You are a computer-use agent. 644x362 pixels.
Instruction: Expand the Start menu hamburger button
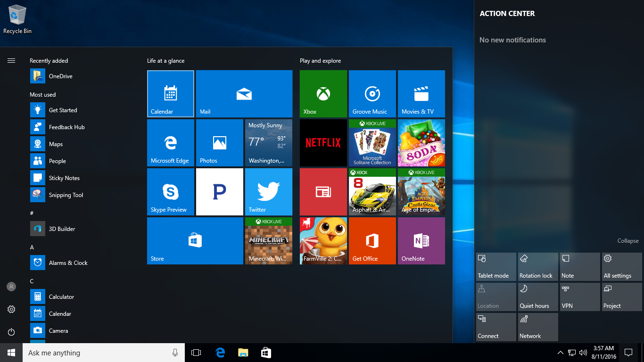coord(11,60)
